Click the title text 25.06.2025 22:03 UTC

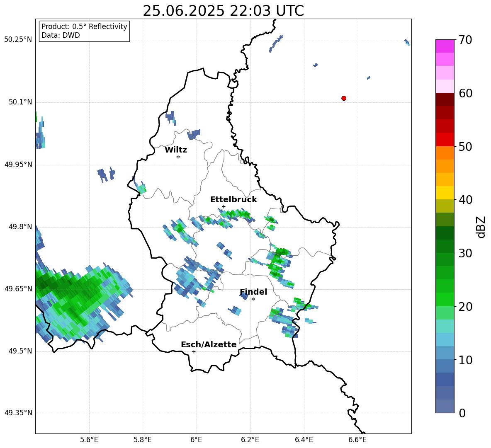[223, 11]
